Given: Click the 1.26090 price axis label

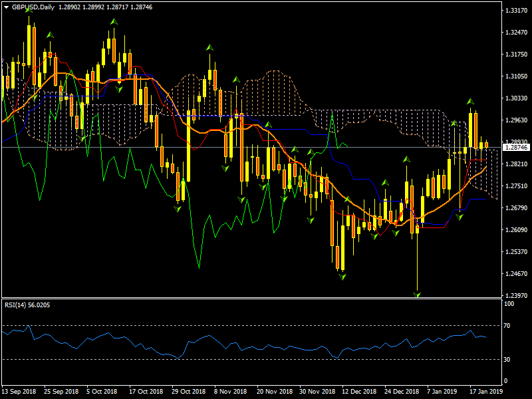Looking at the screenshot, I should (x=516, y=230).
